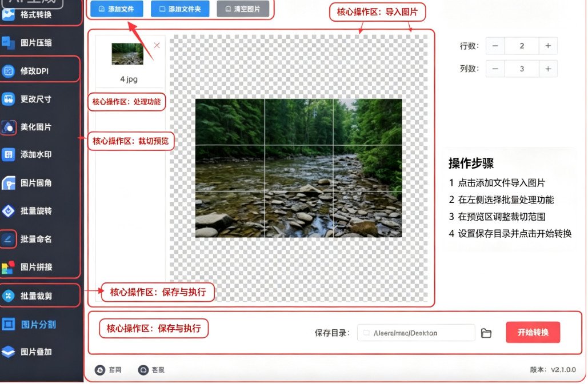Choose the 更改尺寸 resize icon
The width and height of the screenshot is (588, 387).
(8, 99)
